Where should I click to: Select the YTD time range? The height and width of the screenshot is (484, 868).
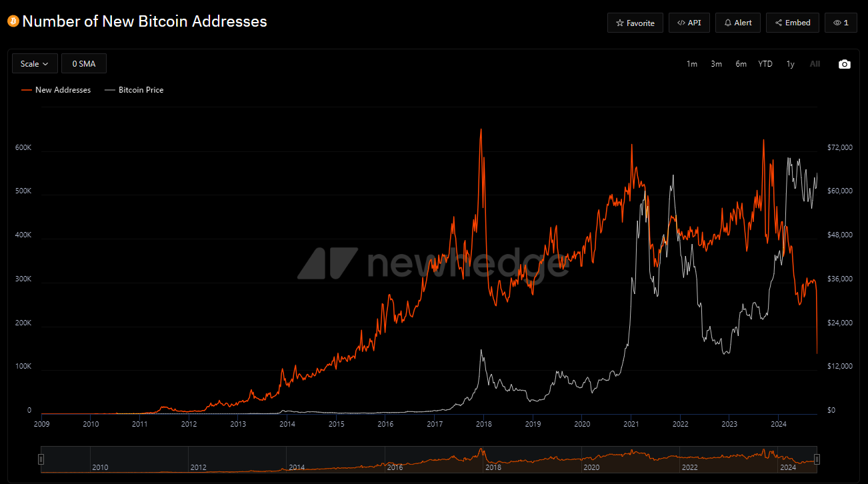pyautogui.click(x=765, y=64)
